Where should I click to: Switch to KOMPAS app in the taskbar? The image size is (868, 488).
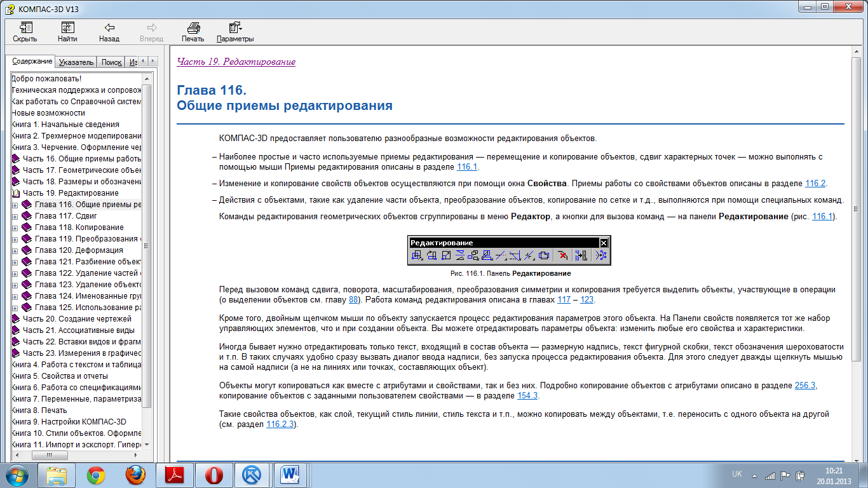coord(253,475)
